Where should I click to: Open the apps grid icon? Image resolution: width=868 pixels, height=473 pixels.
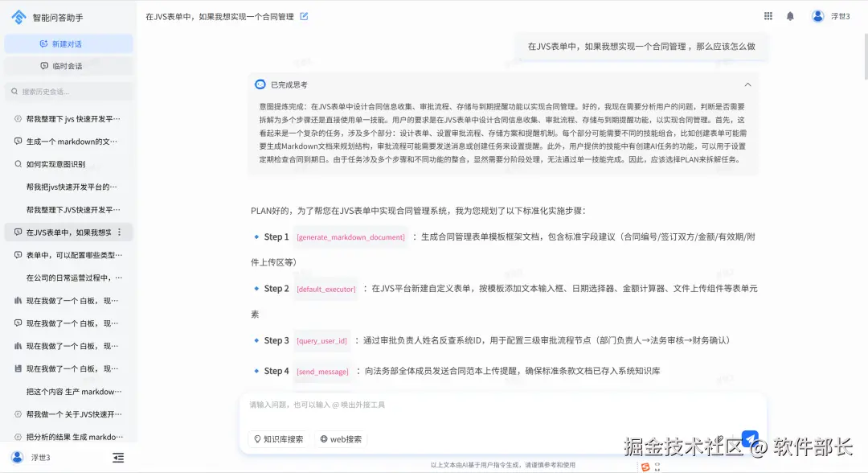tap(768, 16)
